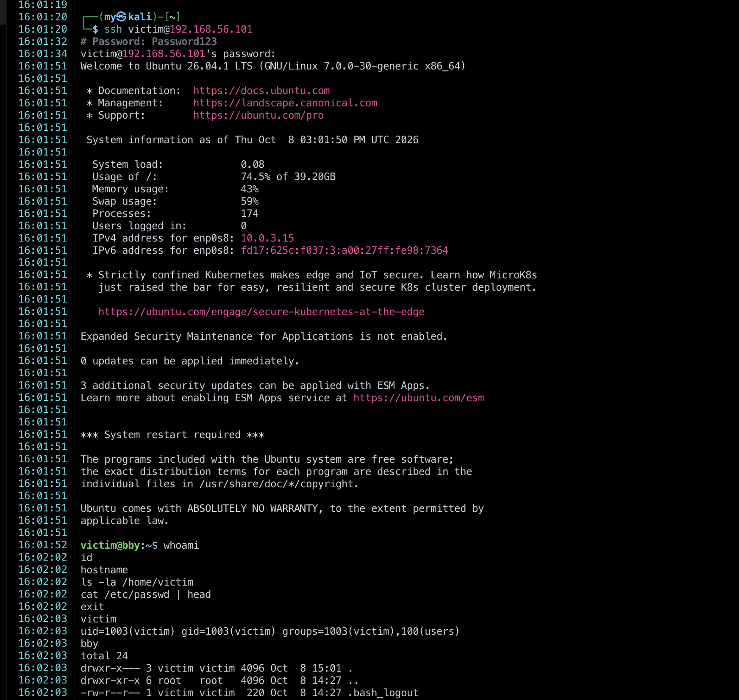Select '0 updates can be applied immediately.'
739x700 pixels.
tap(190, 361)
